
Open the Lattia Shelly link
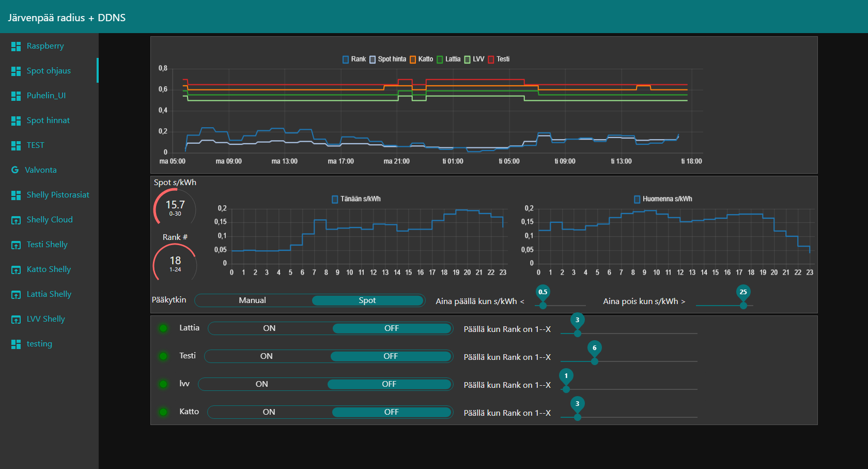[x=49, y=294]
